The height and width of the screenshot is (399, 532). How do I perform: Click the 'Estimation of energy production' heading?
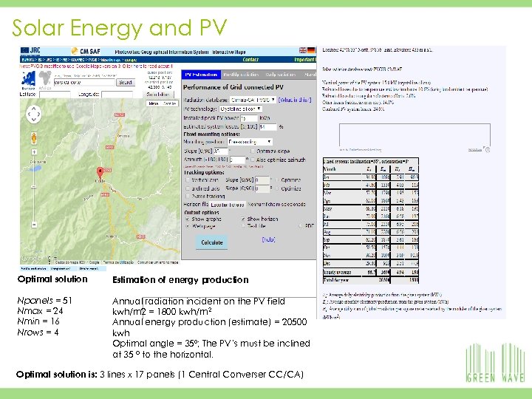point(180,280)
